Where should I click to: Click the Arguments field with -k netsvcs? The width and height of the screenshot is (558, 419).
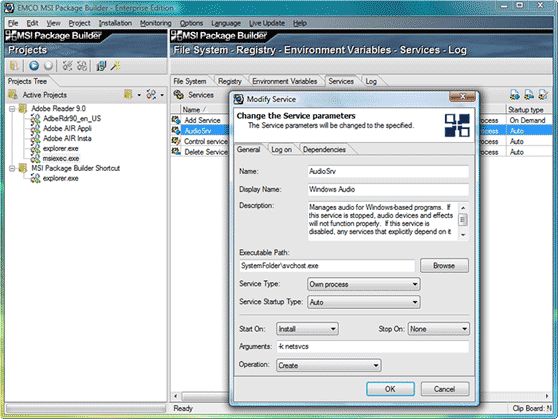click(x=373, y=346)
